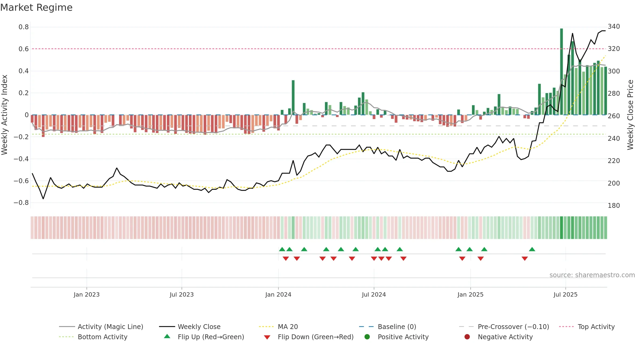
Task: Toggle the Bottom Activity legend entry
Action: tap(93, 337)
